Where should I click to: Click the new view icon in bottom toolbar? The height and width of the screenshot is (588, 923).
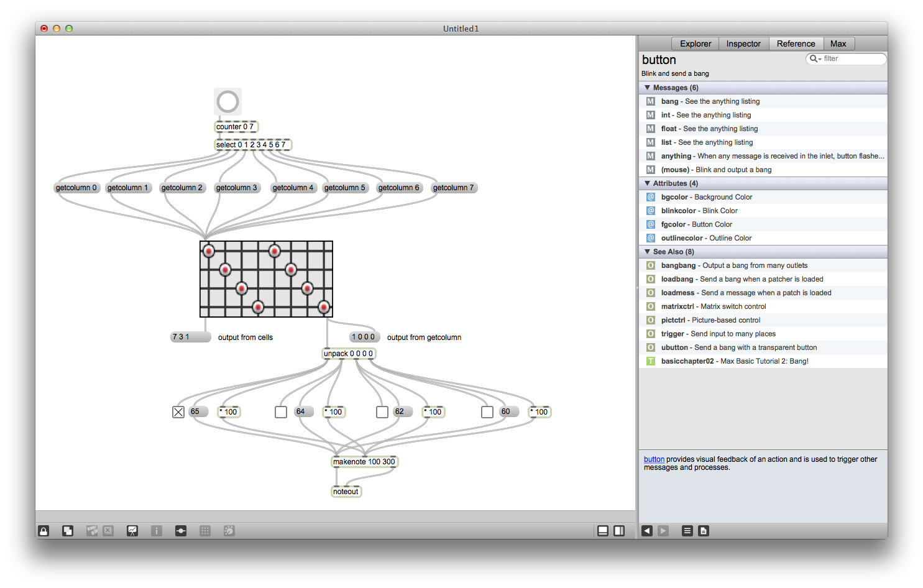point(68,531)
